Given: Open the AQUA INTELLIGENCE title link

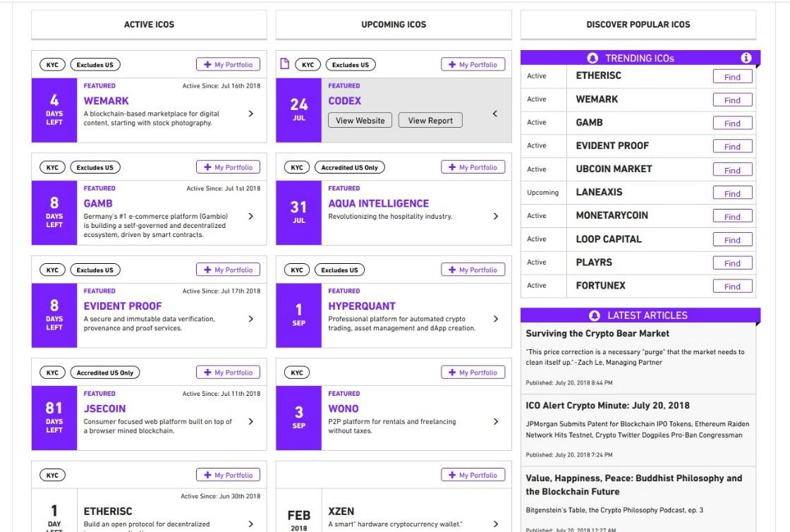Looking at the screenshot, I should (379, 203).
